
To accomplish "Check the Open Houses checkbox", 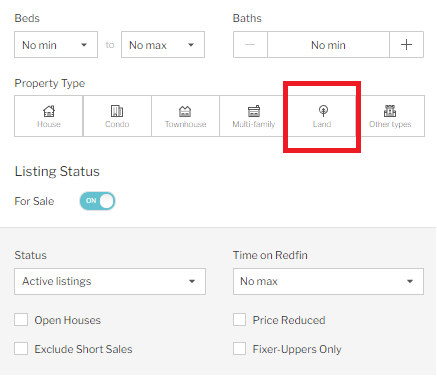I will click(21, 320).
